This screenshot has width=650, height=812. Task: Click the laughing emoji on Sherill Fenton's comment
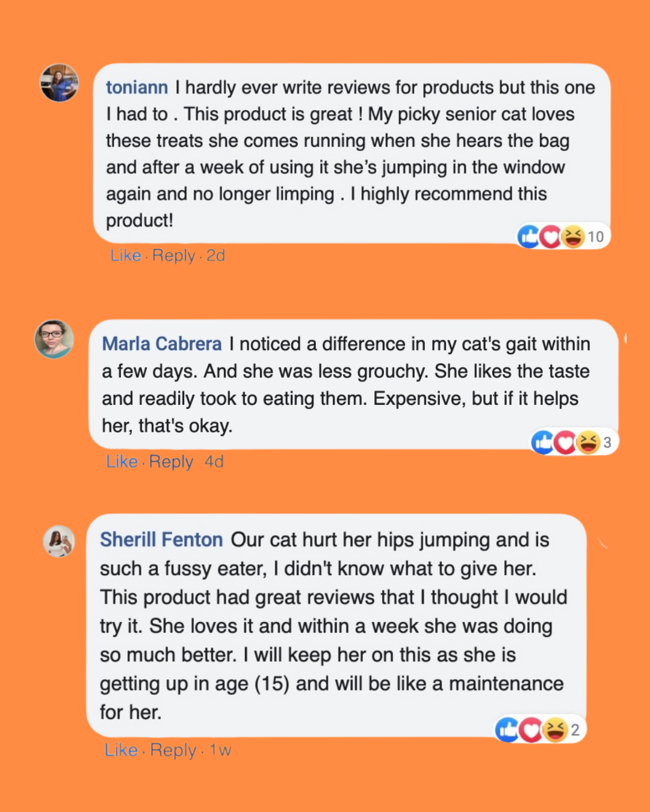point(554,730)
